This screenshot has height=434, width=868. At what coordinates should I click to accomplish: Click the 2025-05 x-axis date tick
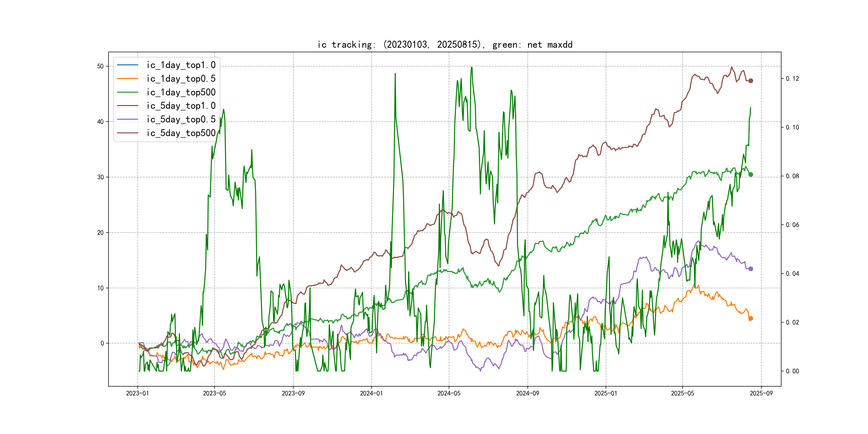pyautogui.click(x=682, y=393)
